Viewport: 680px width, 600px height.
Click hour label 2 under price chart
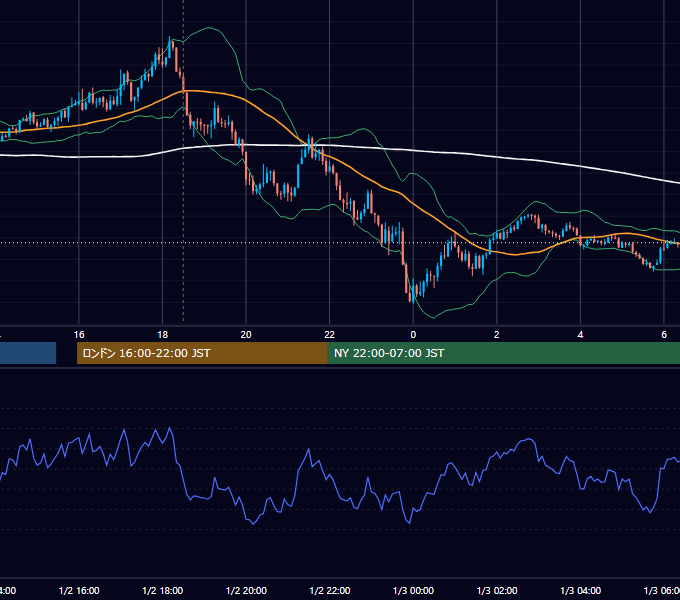click(497, 334)
